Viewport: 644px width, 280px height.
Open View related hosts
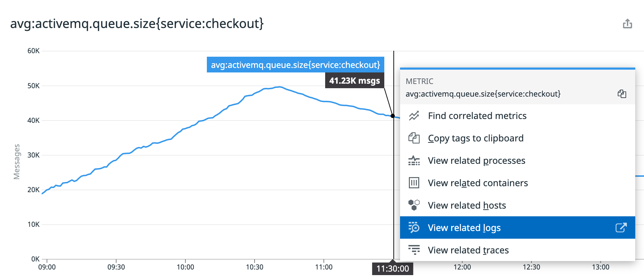(x=467, y=205)
